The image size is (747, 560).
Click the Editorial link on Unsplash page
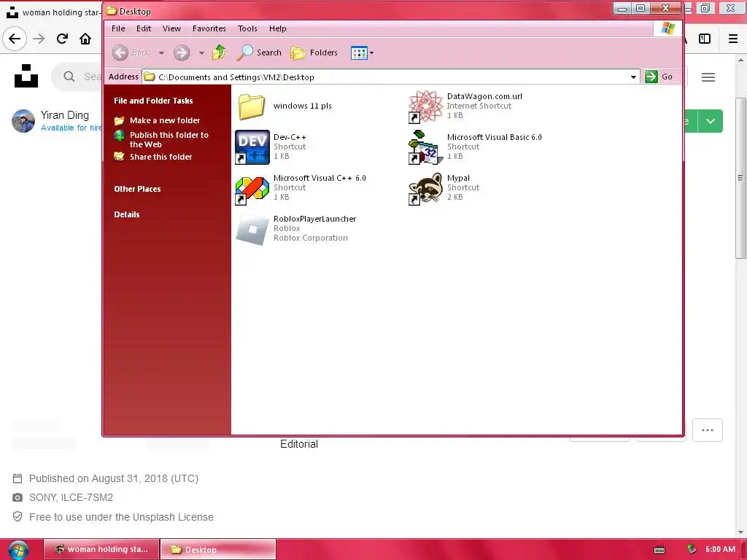pos(298,444)
